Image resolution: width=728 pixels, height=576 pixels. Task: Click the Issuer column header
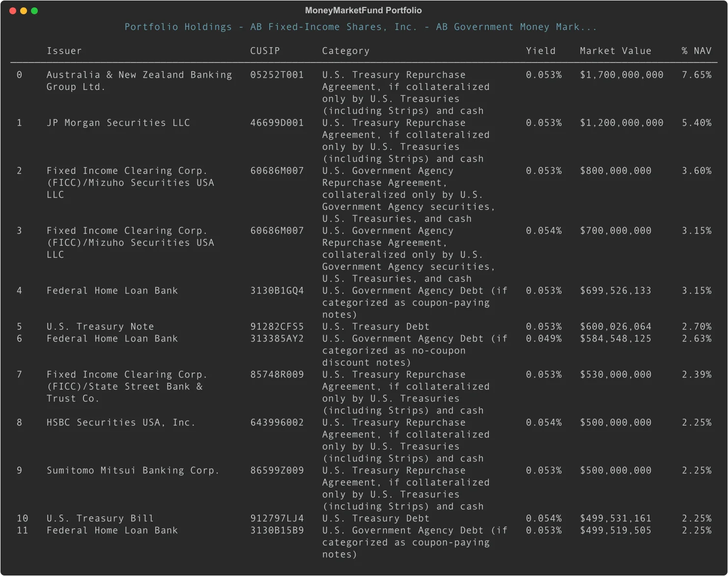click(64, 51)
